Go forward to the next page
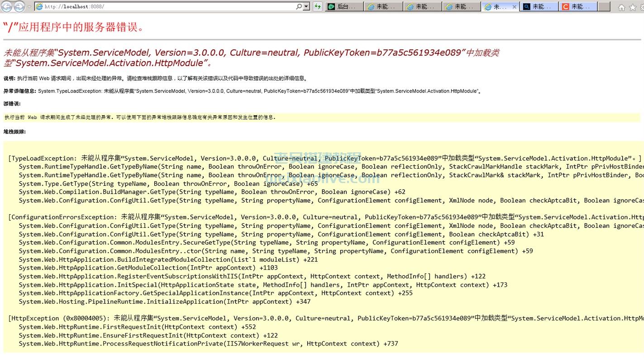Screen dimensions: 644x358 click(x=19, y=6)
